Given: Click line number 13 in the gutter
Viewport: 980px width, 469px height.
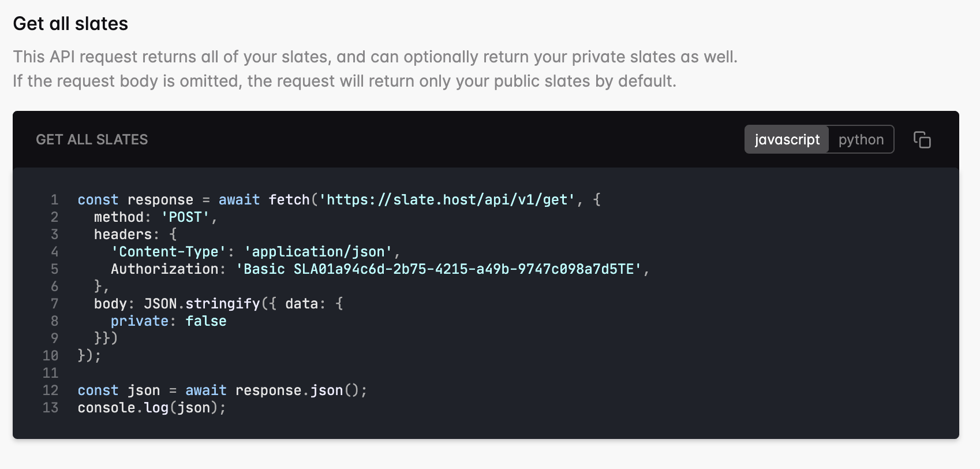Looking at the screenshot, I should tap(51, 408).
